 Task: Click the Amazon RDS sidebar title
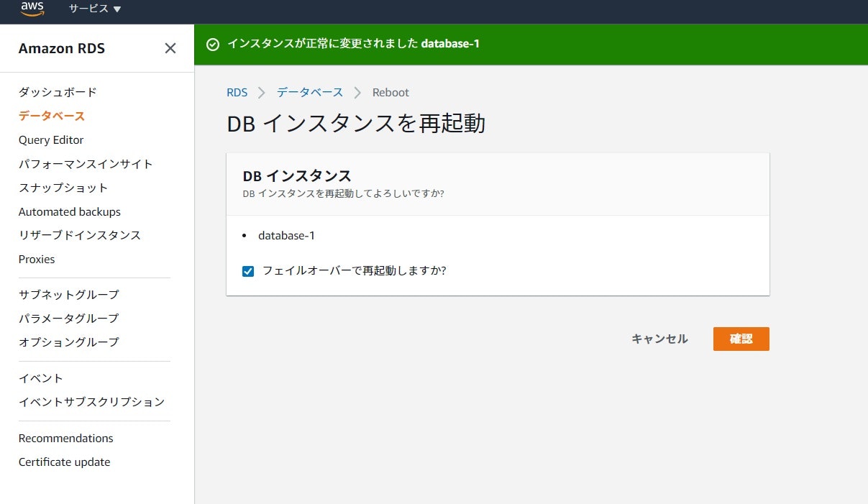(62, 48)
